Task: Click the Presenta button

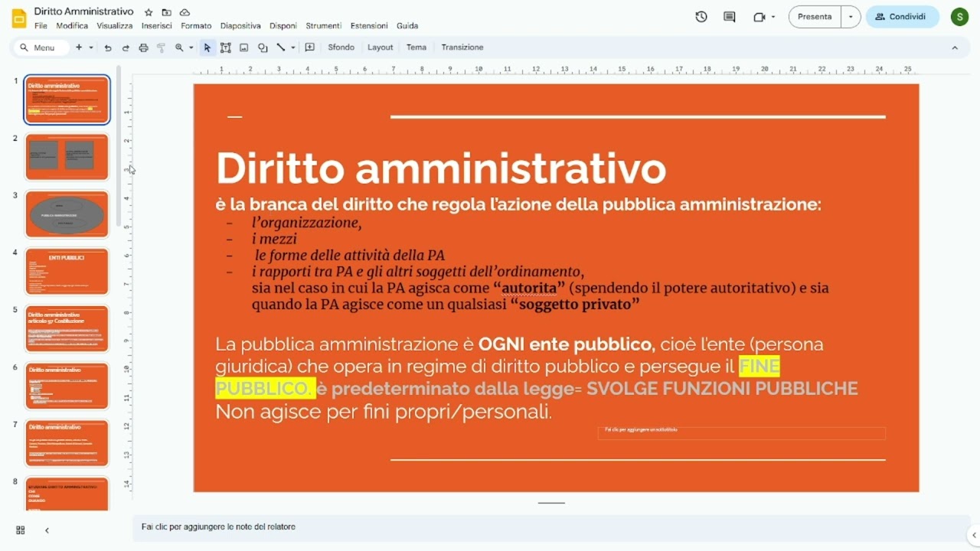Action: click(815, 17)
